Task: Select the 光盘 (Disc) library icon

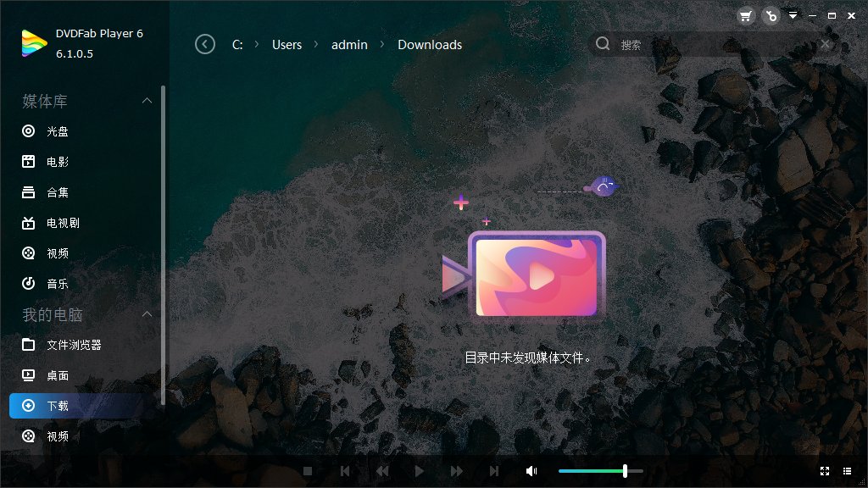Action: [27, 131]
